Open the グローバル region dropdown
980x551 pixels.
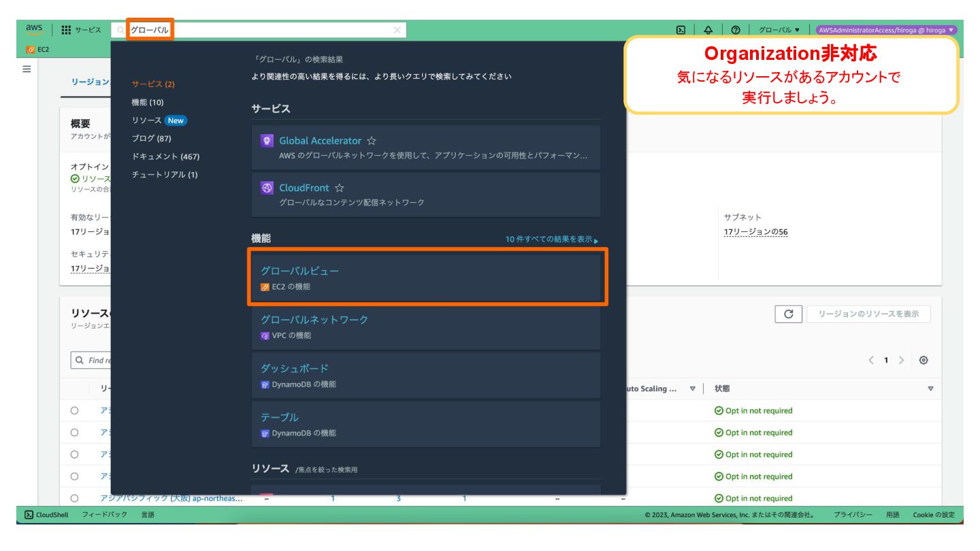[779, 30]
